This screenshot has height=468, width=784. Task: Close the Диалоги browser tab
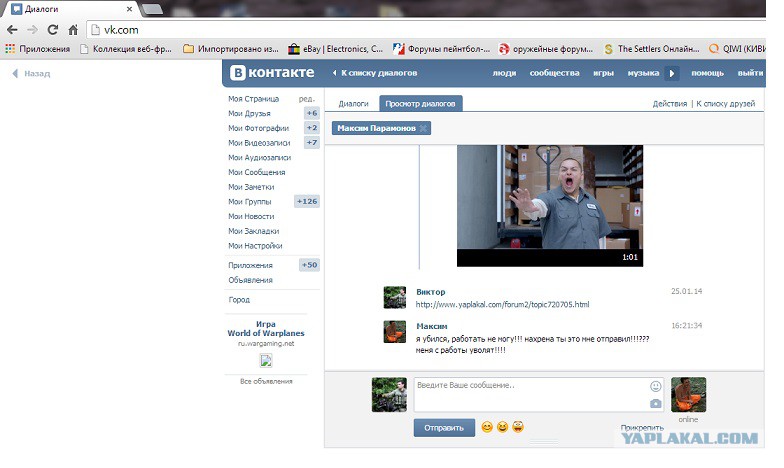[x=130, y=9]
